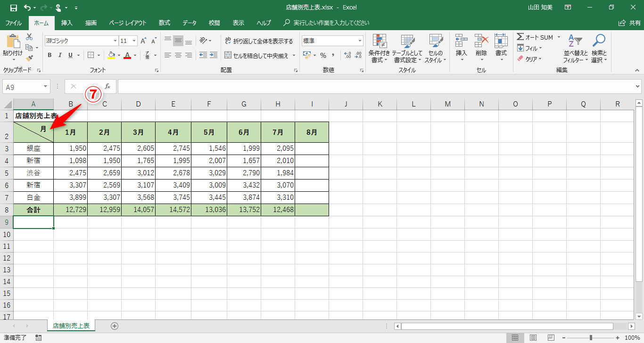Click the Insert Function fx icon
Screen dimensions: 644x343
[x=107, y=86]
